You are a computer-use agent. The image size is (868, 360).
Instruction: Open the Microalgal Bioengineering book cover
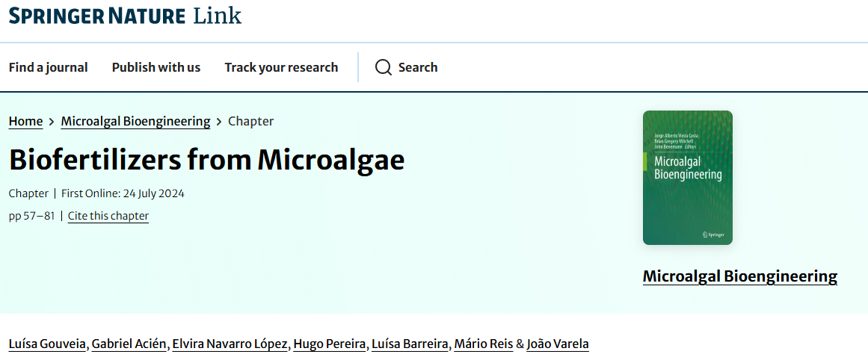coord(688,178)
